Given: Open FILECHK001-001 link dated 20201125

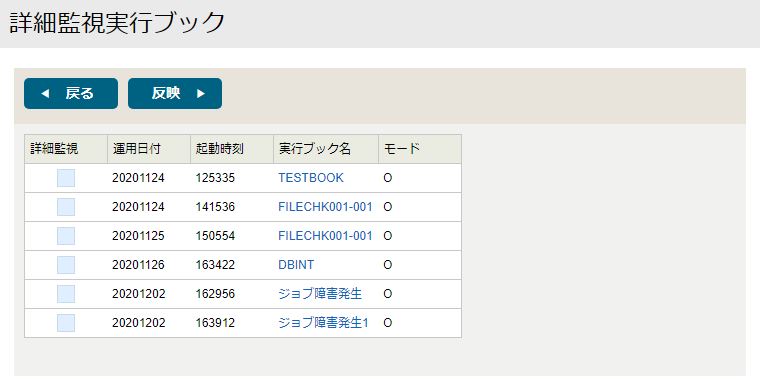Looking at the screenshot, I should [325, 236].
